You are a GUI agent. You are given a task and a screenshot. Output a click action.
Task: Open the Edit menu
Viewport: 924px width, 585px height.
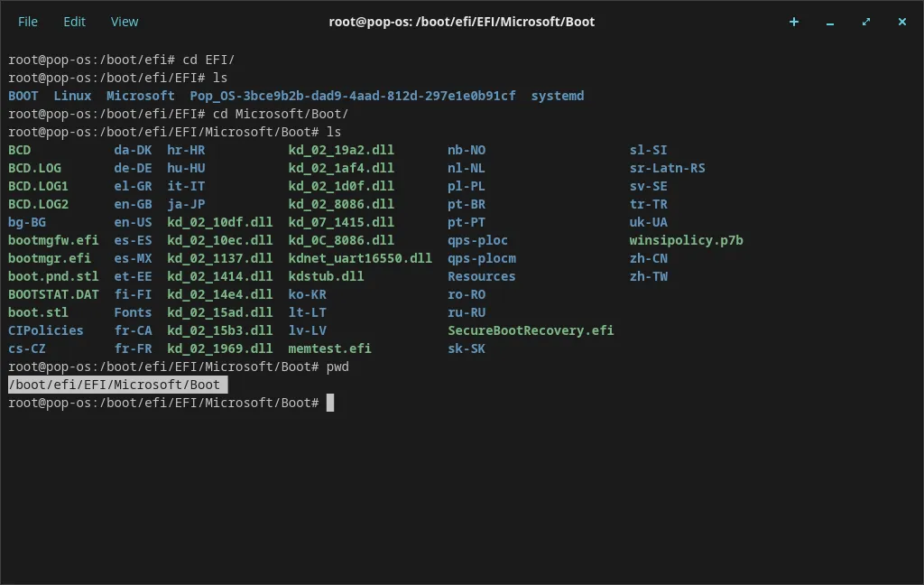pos(75,22)
